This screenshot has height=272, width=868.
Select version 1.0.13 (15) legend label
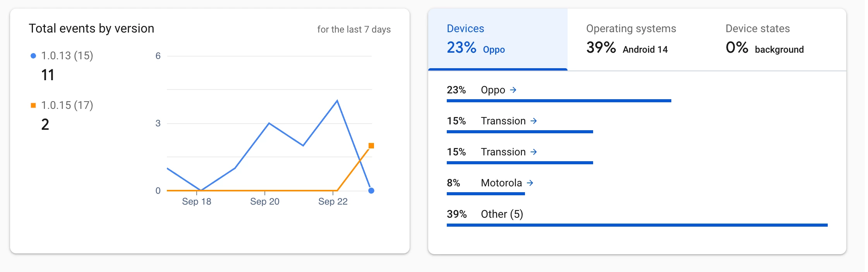pyautogui.click(x=67, y=56)
